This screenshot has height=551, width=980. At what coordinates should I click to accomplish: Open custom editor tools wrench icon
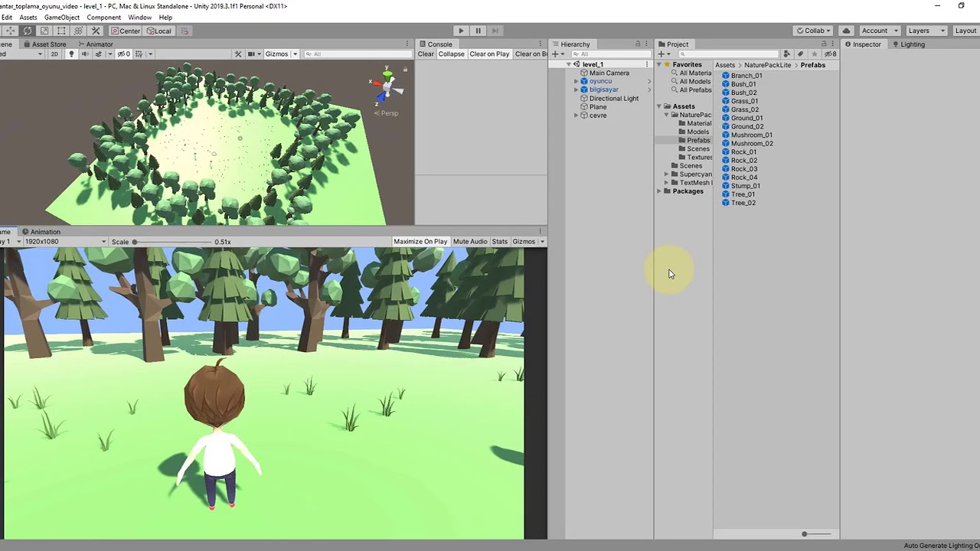pyautogui.click(x=96, y=31)
